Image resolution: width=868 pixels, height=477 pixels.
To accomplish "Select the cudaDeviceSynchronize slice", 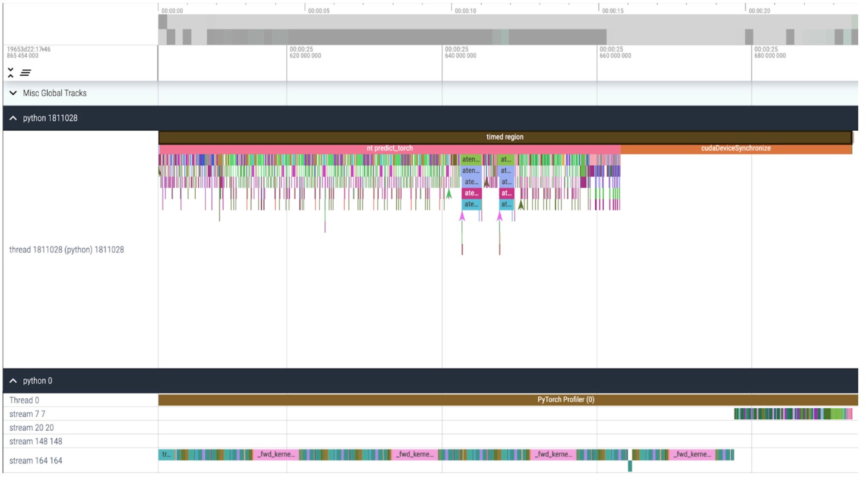I will [735, 148].
